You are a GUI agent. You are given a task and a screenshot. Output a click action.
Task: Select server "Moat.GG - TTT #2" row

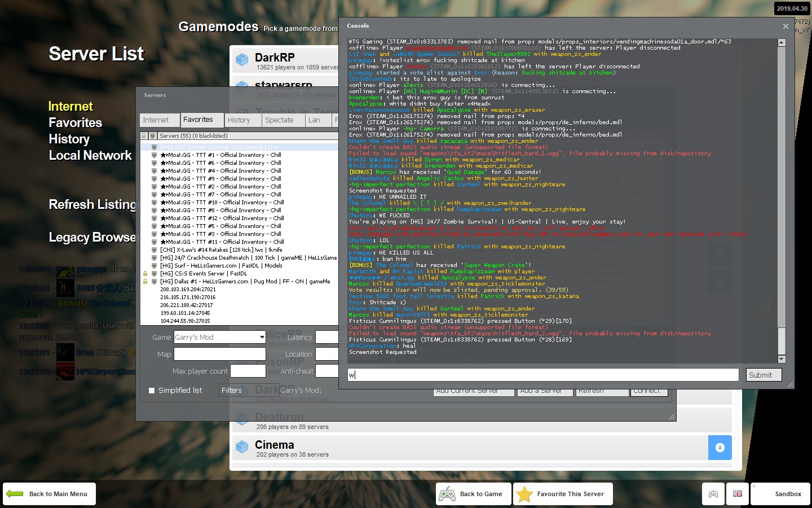click(240, 187)
